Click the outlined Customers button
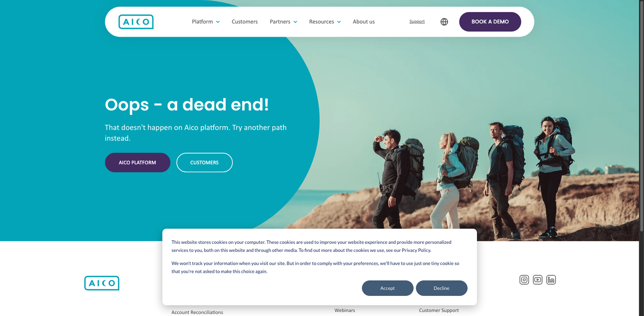The width and height of the screenshot is (644, 316). [204, 162]
